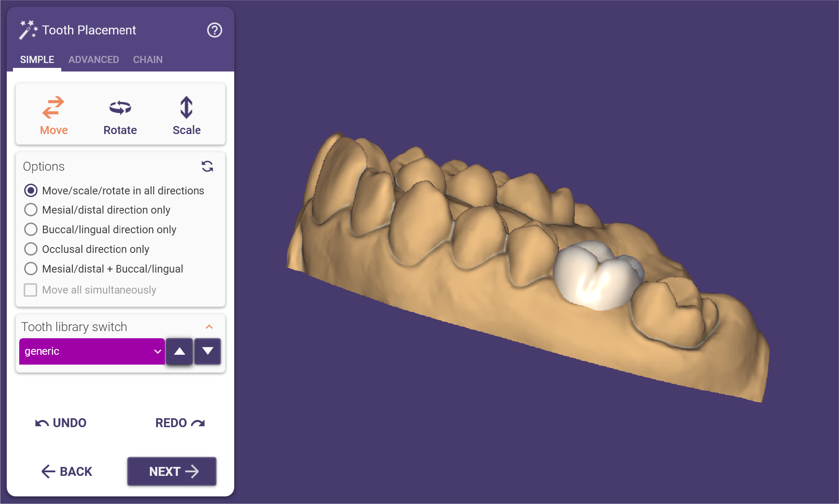Click the BACK button
Viewport: 839px width, 504px height.
tap(67, 471)
